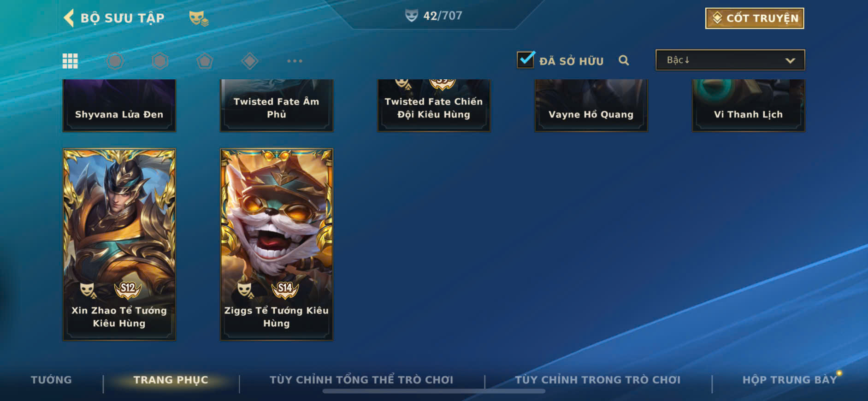Go back using the Bộ Sưu Tập arrow
868x401 pixels.
[x=69, y=18]
